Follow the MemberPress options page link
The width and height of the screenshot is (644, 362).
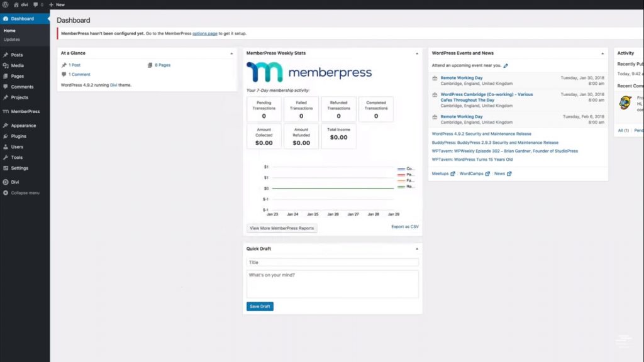point(204,33)
